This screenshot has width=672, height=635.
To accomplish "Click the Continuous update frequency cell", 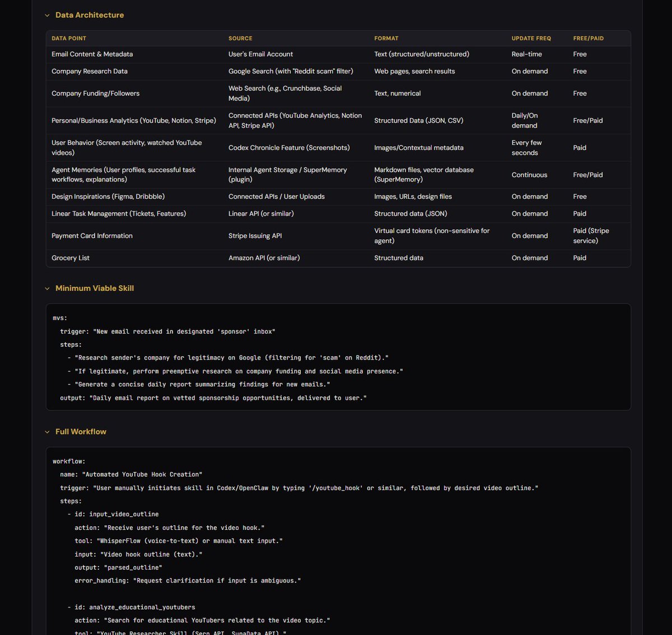I will click(x=529, y=175).
